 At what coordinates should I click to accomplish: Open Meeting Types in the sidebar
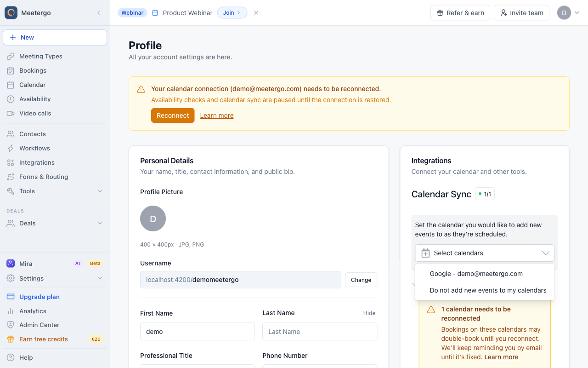pyautogui.click(x=55, y=56)
